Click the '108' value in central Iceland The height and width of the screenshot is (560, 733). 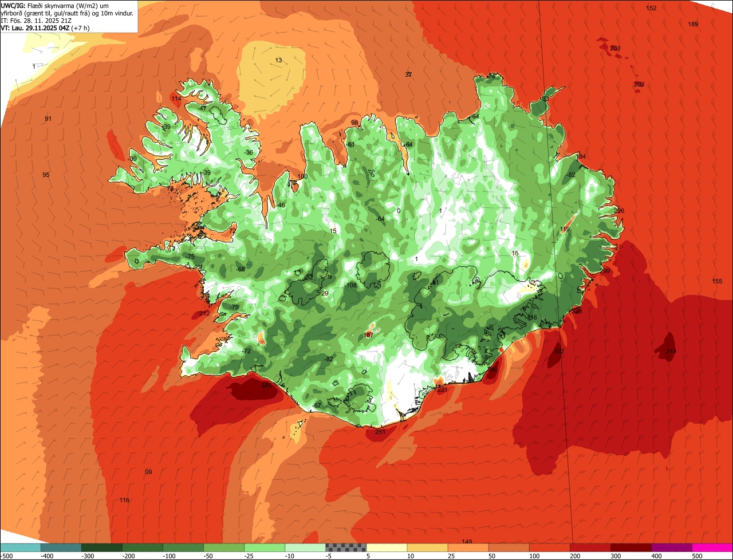(x=352, y=285)
